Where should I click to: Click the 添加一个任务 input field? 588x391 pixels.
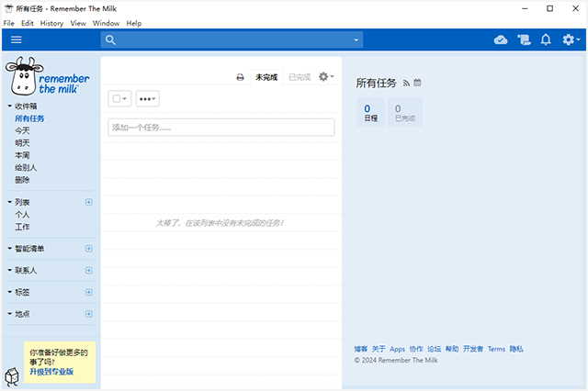point(221,128)
